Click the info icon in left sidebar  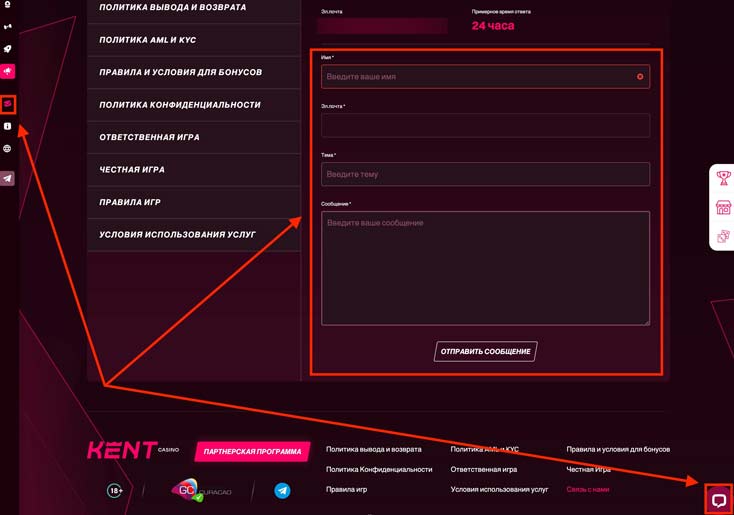tap(8, 127)
